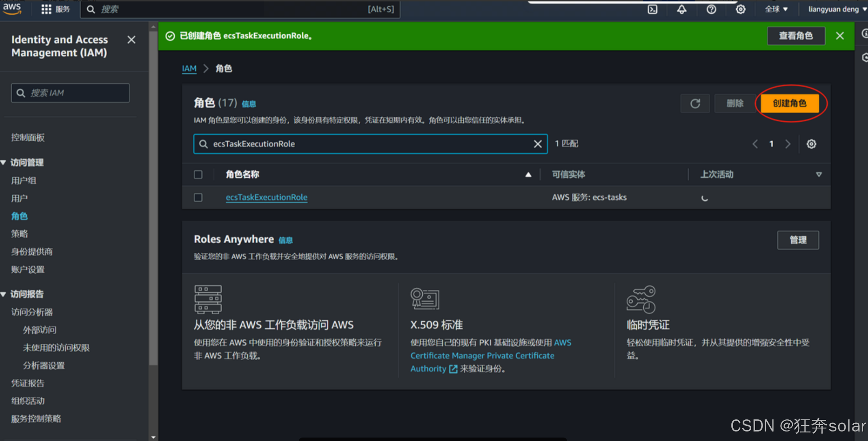Click the 查看角色 button in banner
Viewport: 868px width, 441px height.
click(796, 36)
